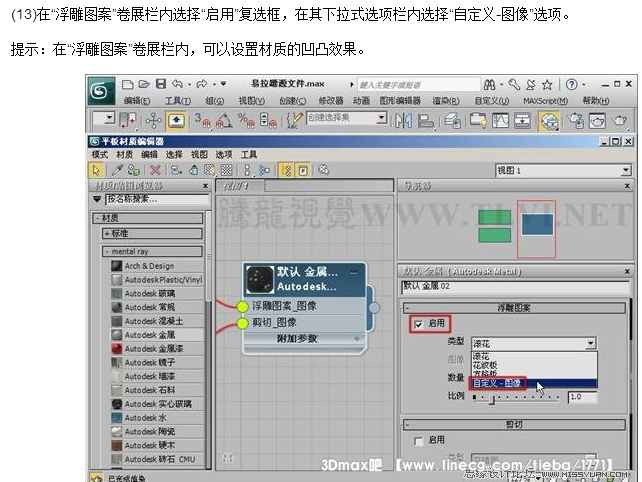Click the 比例 value field showing 1.0
The width and height of the screenshot is (642, 482).
582,397
